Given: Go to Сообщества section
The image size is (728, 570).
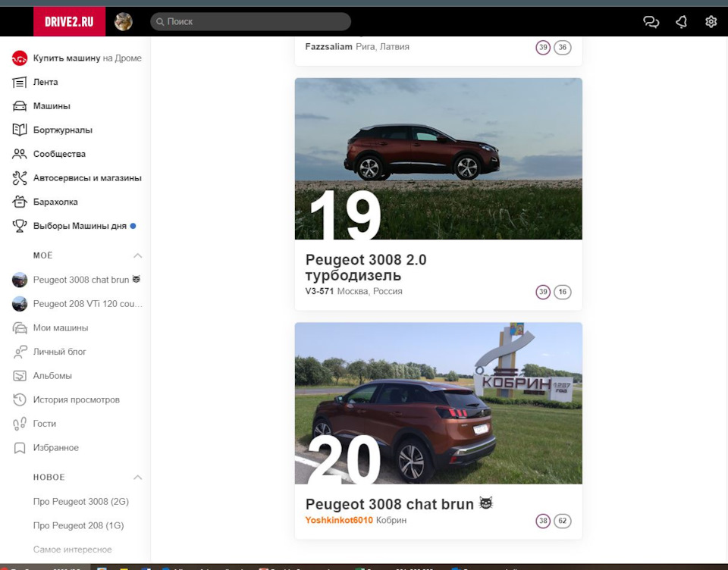Looking at the screenshot, I should pyautogui.click(x=59, y=154).
